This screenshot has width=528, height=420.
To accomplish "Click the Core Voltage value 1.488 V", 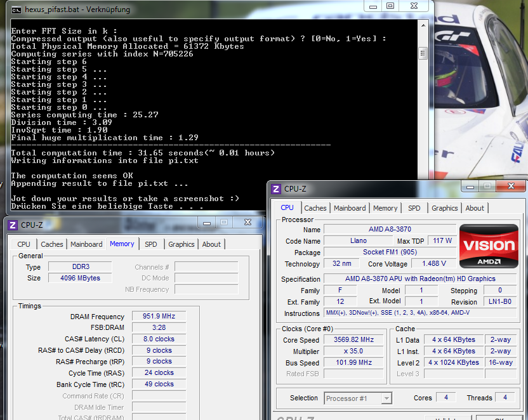I will pos(434,263).
